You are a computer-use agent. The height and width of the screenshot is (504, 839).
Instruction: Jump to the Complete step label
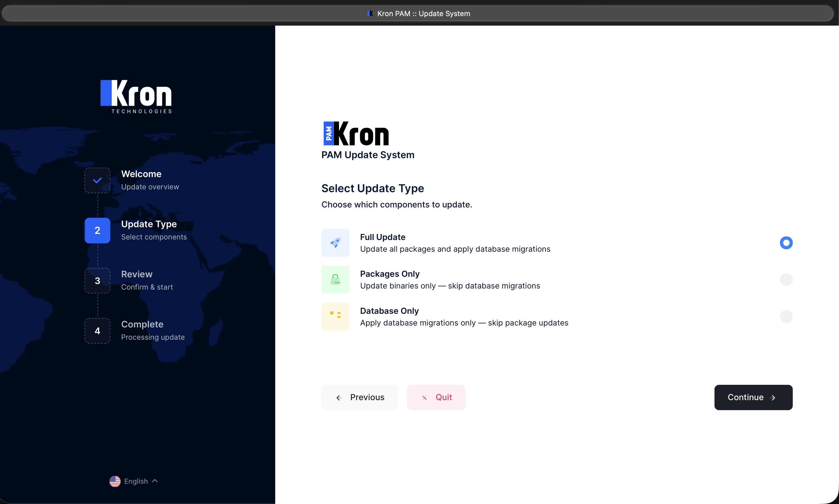142,324
